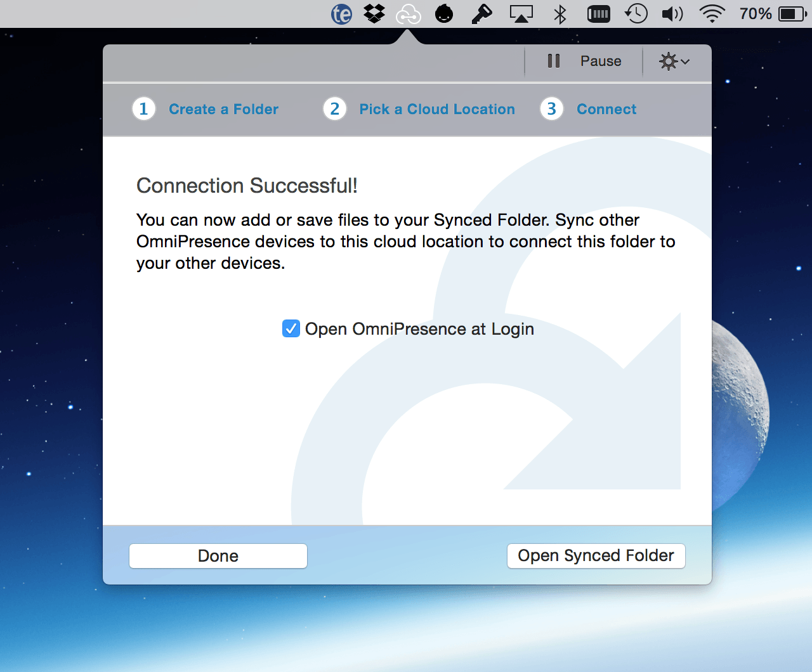Click Open Synced Folder button

click(596, 556)
